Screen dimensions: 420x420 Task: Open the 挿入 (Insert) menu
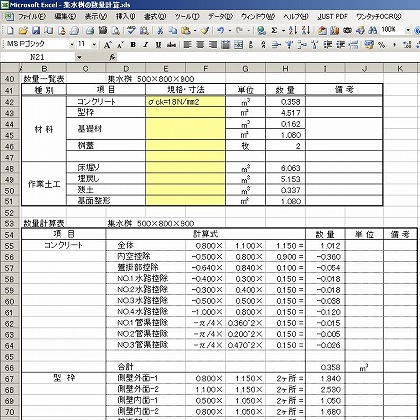126,16
